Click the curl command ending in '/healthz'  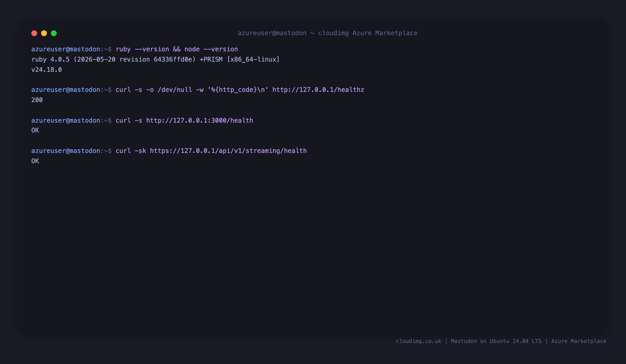[240, 90]
